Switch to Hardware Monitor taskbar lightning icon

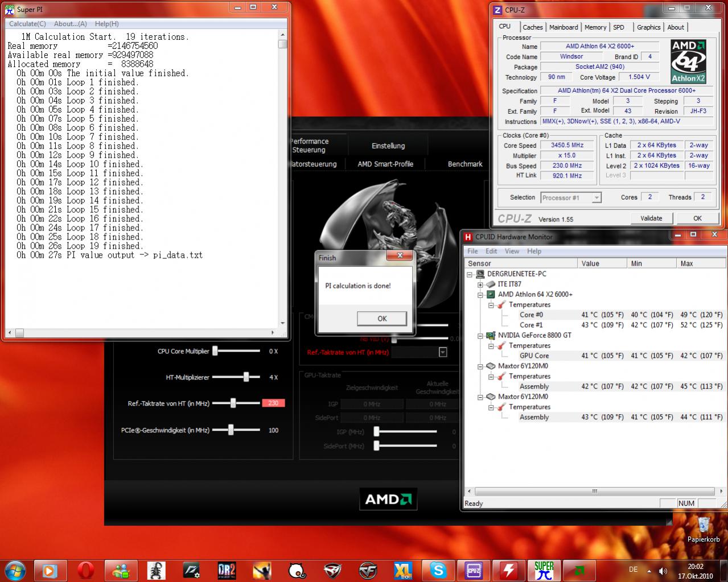508,570
